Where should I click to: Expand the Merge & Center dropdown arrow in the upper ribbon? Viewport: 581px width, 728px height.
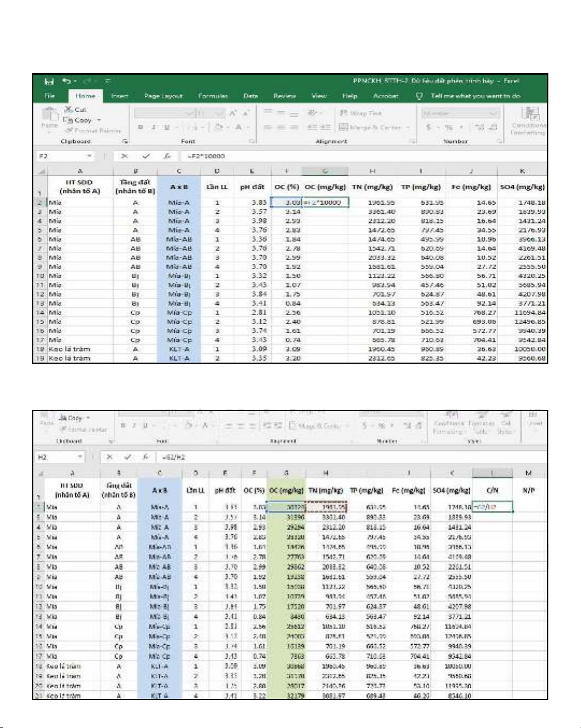click(408, 127)
